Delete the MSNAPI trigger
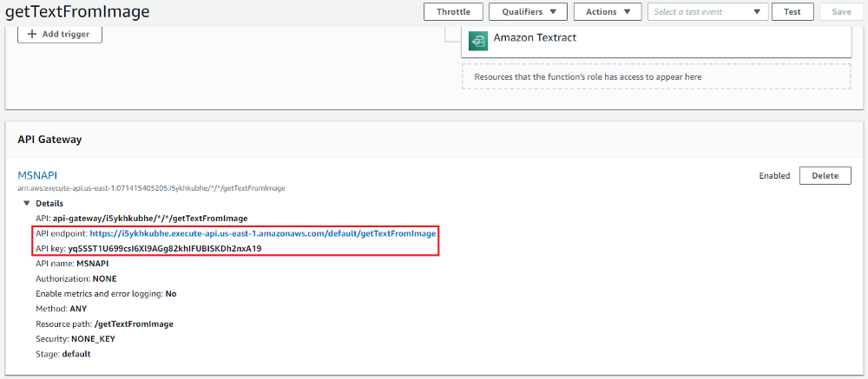Screen dimensions: 868x379 point(825,175)
